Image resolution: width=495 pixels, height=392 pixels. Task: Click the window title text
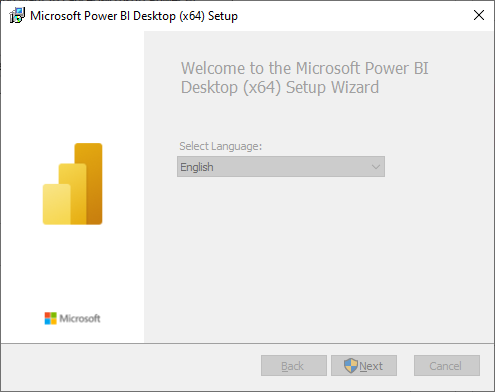click(x=134, y=16)
